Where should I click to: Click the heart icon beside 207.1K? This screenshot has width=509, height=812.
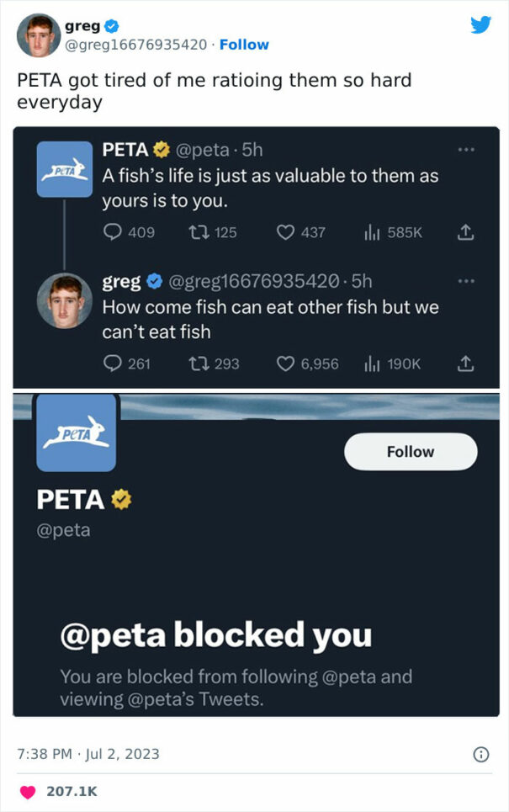tap(28, 791)
